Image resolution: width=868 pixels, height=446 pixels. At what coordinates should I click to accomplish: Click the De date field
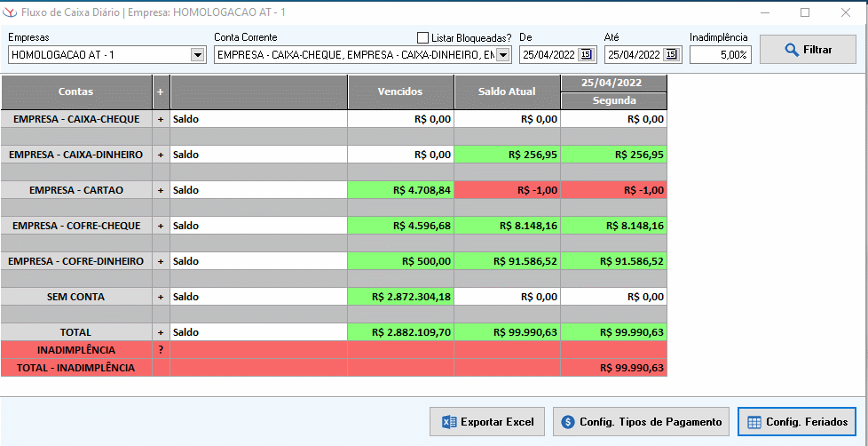click(x=548, y=54)
